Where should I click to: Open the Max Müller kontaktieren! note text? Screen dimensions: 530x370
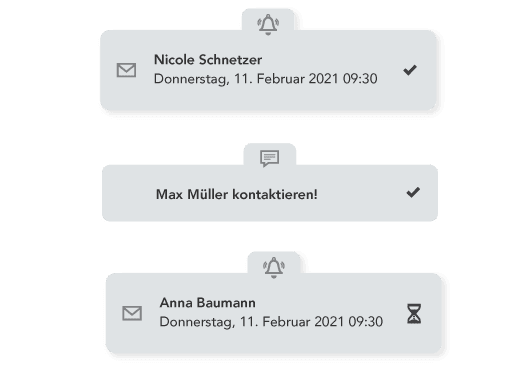(x=237, y=194)
